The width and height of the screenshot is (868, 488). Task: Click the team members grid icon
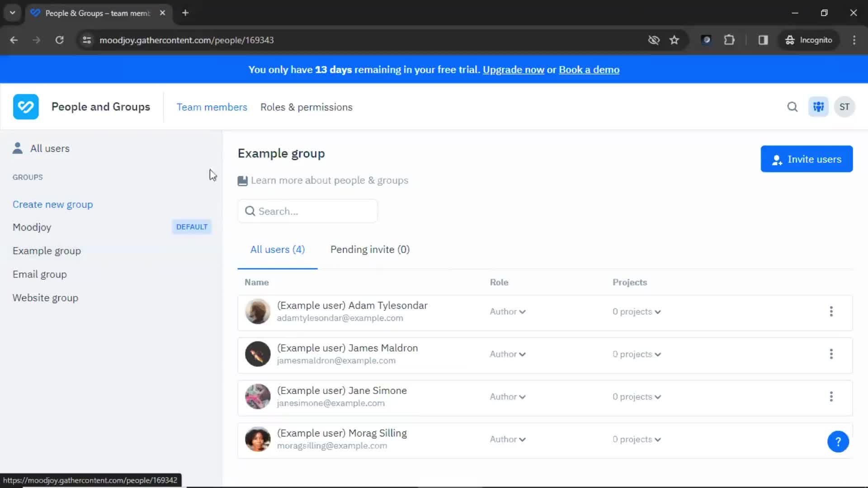pyautogui.click(x=819, y=107)
